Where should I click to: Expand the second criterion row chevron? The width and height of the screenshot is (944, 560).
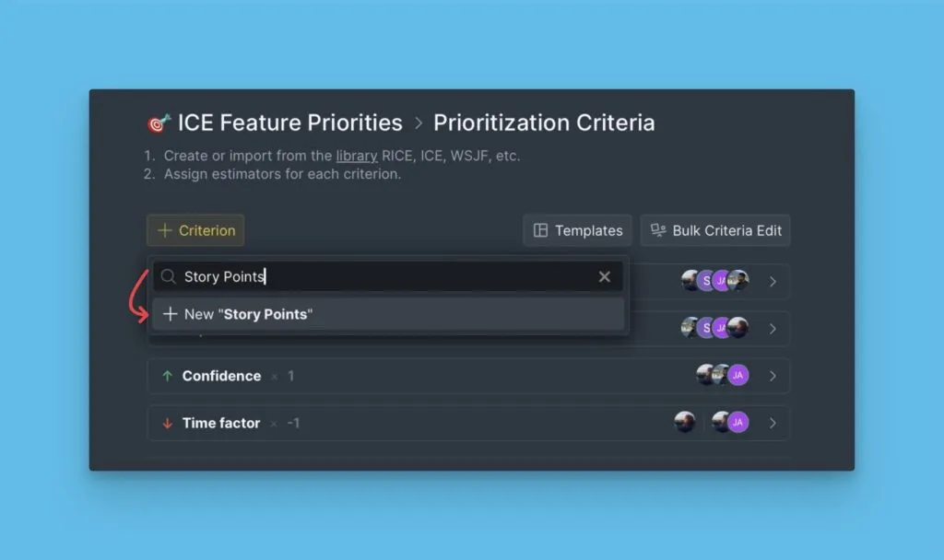tap(773, 328)
